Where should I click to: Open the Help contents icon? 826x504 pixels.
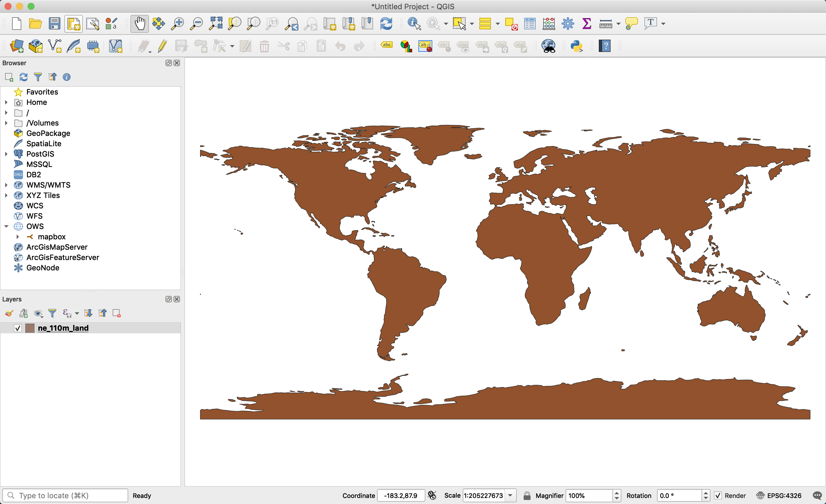(x=605, y=46)
